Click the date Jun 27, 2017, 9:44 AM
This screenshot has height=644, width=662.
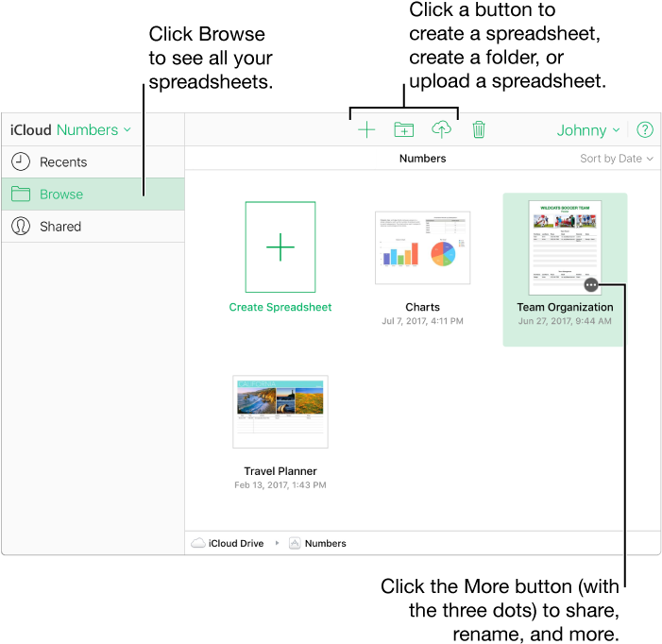click(x=565, y=321)
